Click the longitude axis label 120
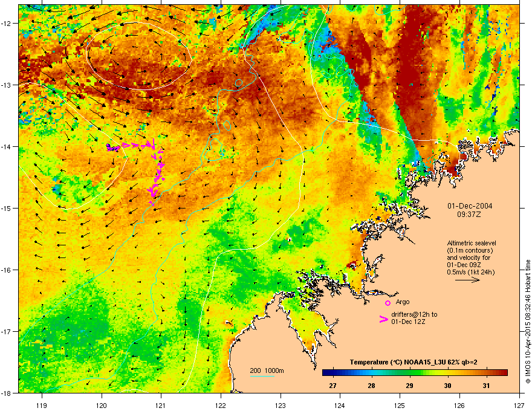 pos(102,405)
